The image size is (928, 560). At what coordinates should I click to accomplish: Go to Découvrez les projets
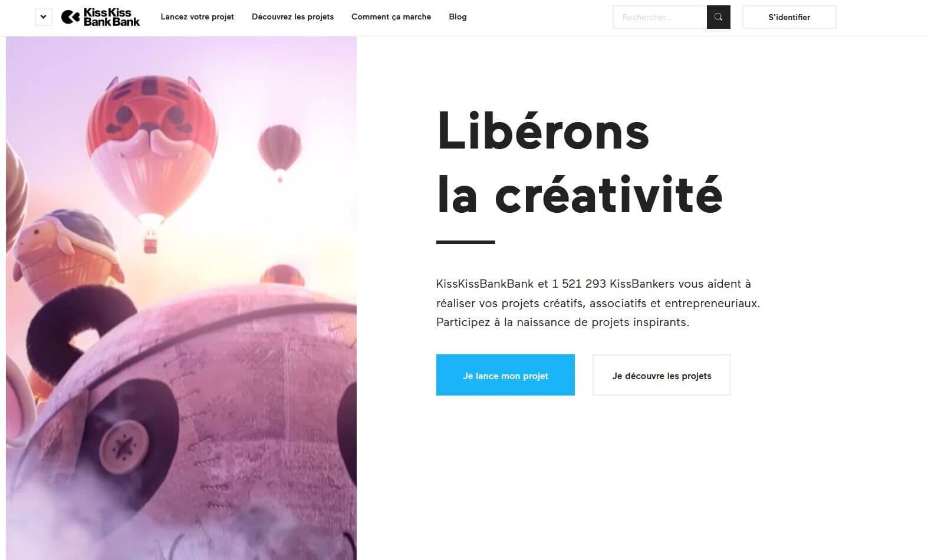tap(292, 17)
